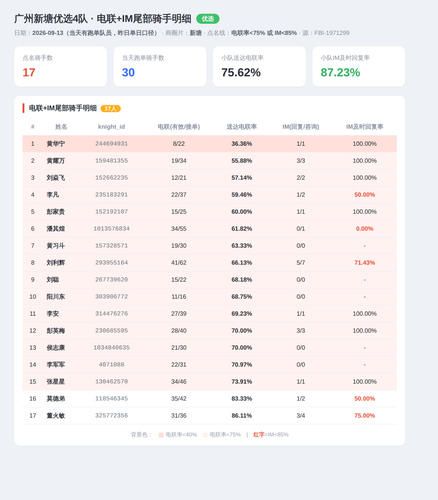The width and height of the screenshot is (438, 500).
Task: Click the IM(回复/咨询) column header
Action: pos(301,127)
